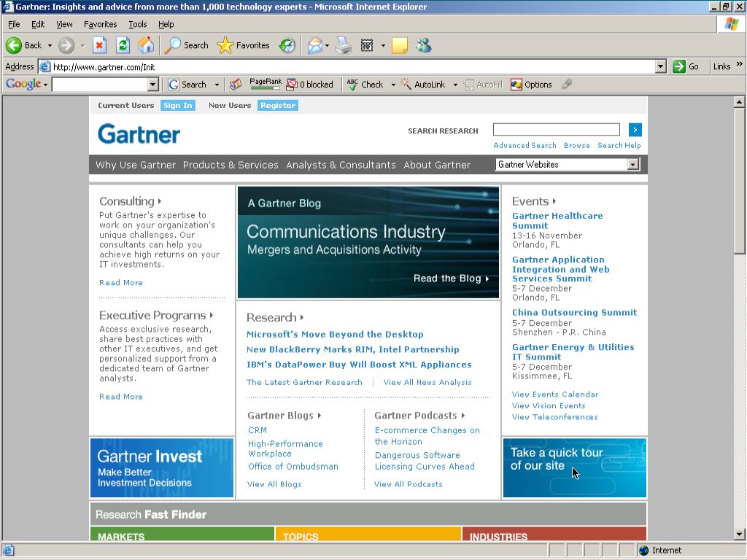
Task: Open Google toolbar Options
Action: 531,85
